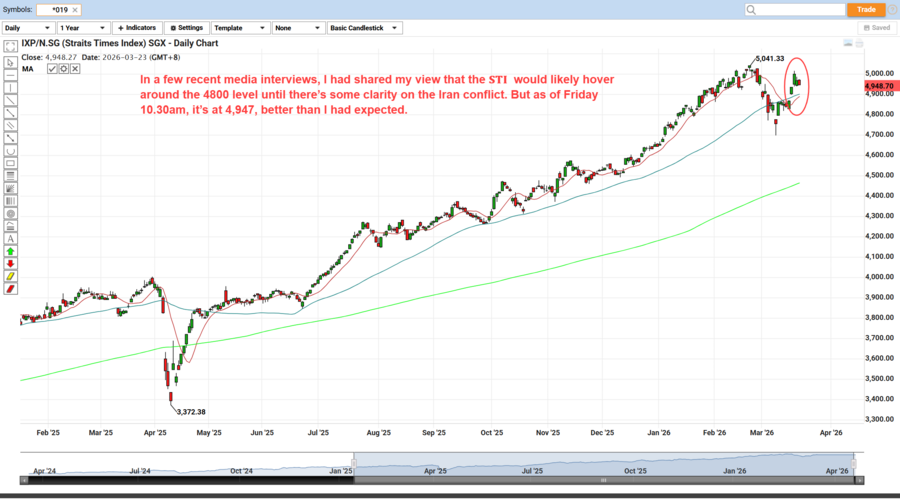Add a red down arrow marker

tap(10, 264)
